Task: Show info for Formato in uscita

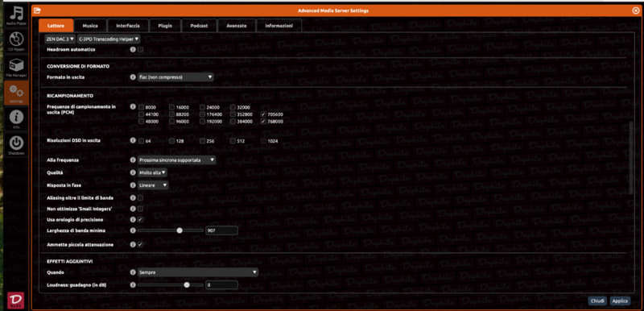Action: point(133,77)
